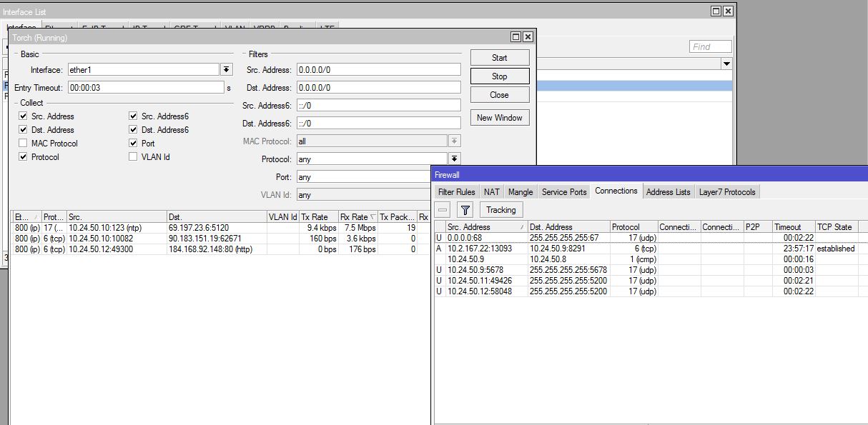868x425 pixels.
Task: Click the established TCP state cell
Action: click(836, 249)
